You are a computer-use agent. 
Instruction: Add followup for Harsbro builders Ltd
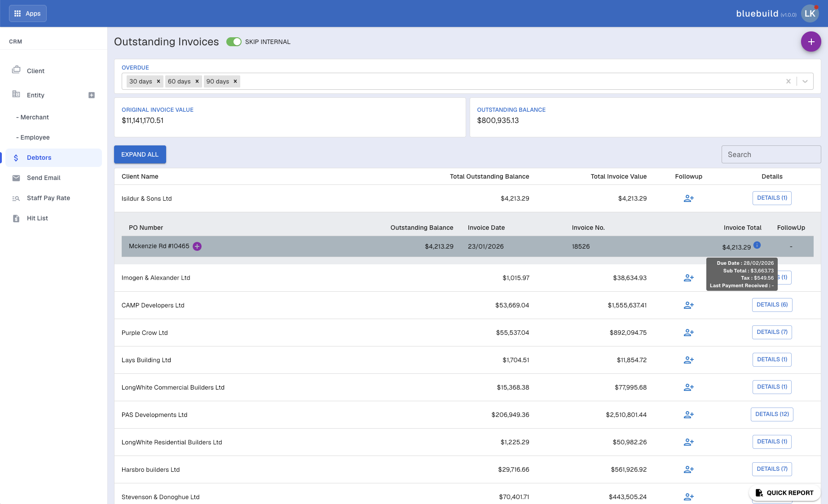click(689, 469)
